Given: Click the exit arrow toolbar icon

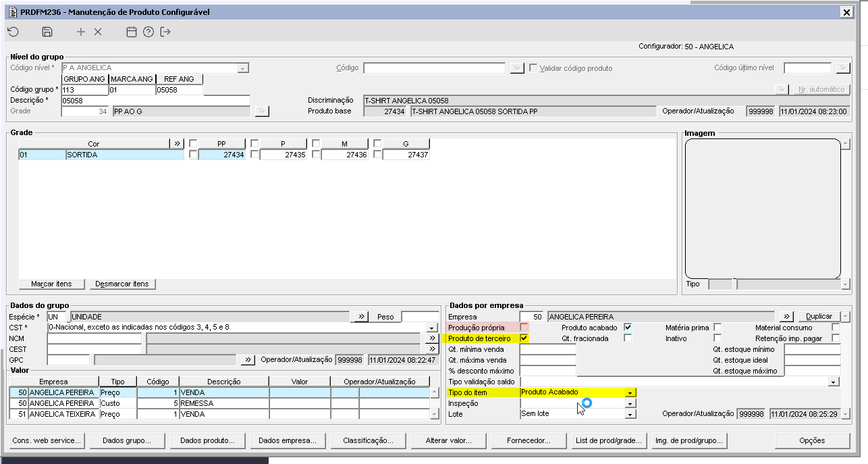Looking at the screenshot, I should pyautogui.click(x=165, y=32).
